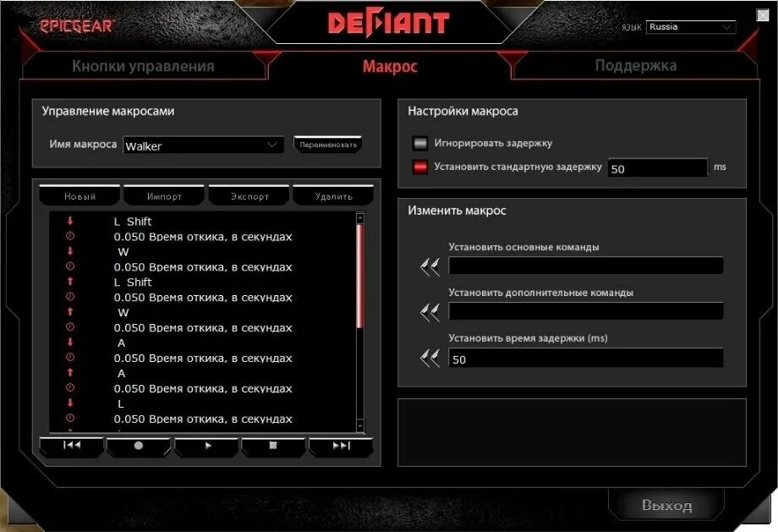Click the Переименовать button
The image size is (778, 532).
click(328, 145)
